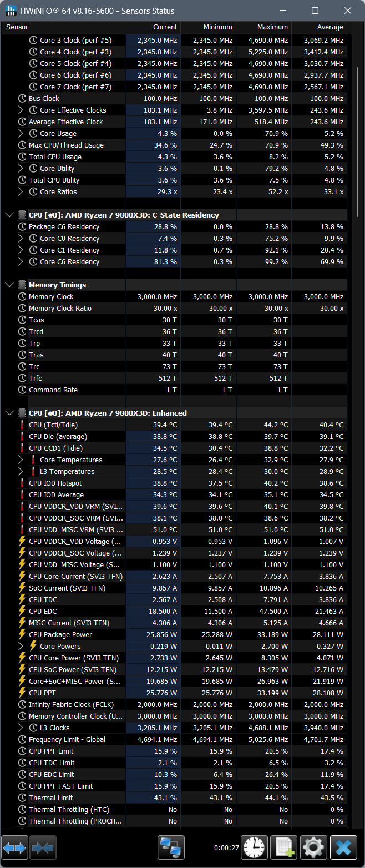
Task: Collapse the C-State Residency section
Action: [9, 215]
